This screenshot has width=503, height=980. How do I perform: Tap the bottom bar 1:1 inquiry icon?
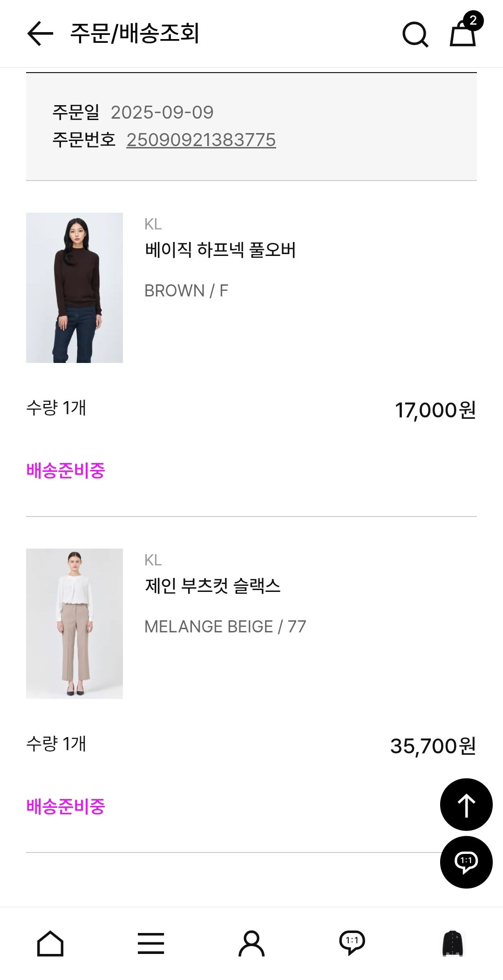352,943
